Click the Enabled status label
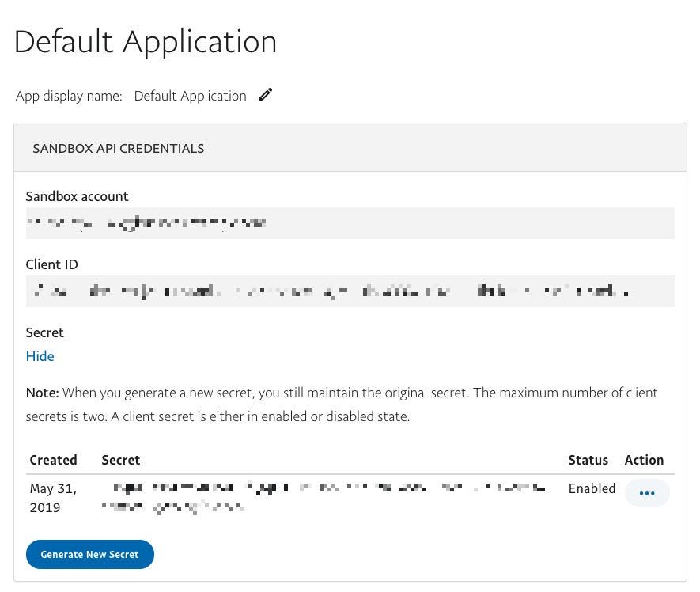Screen dimensions: 700x592 [x=592, y=488]
